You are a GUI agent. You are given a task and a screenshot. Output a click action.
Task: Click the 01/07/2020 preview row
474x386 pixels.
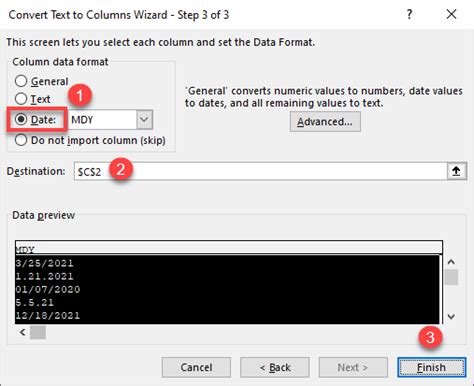click(227, 289)
